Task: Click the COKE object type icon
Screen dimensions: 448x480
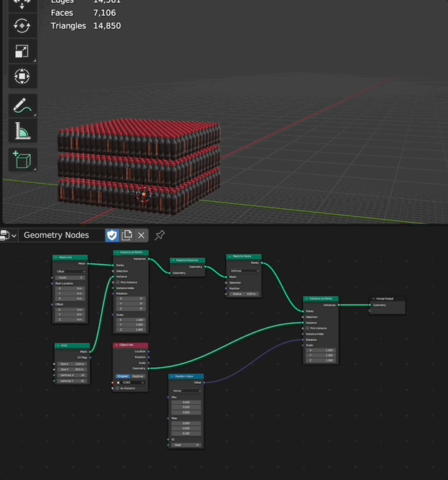Action: (119, 382)
